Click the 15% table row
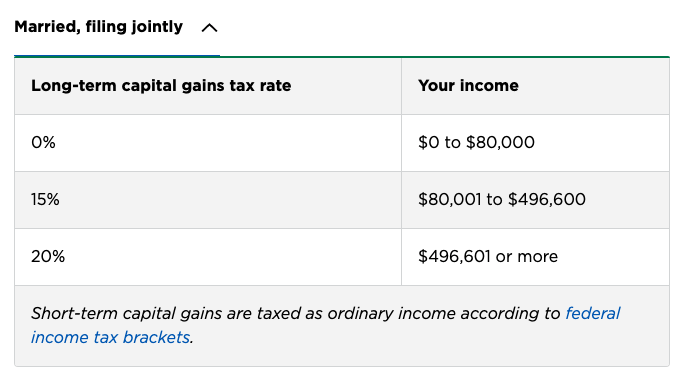687x379 pixels. click(x=342, y=200)
